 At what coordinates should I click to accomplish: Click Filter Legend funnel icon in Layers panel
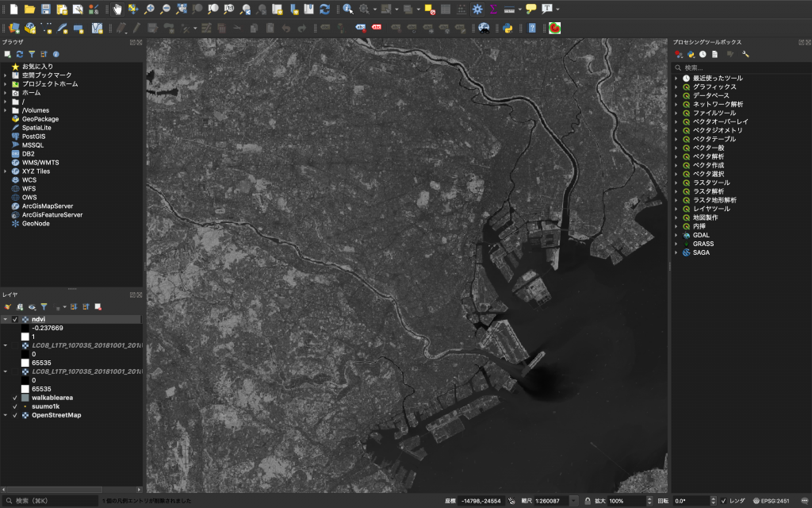coord(44,307)
